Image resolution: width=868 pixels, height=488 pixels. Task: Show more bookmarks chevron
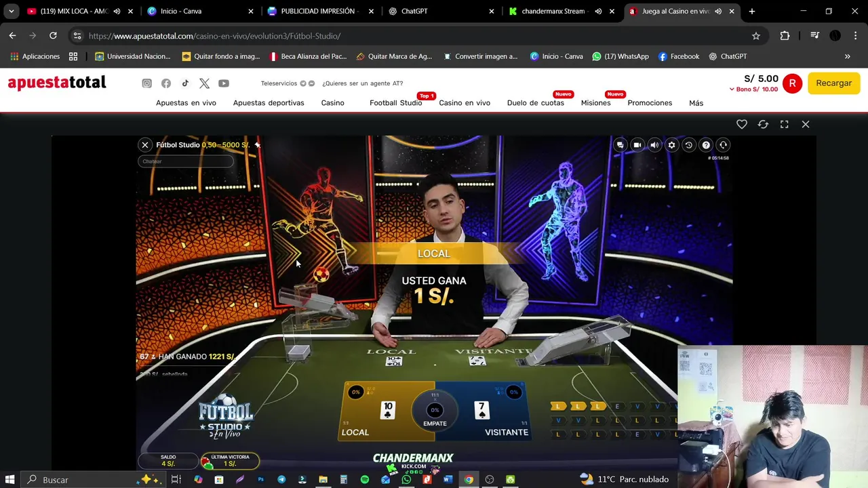[847, 56]
